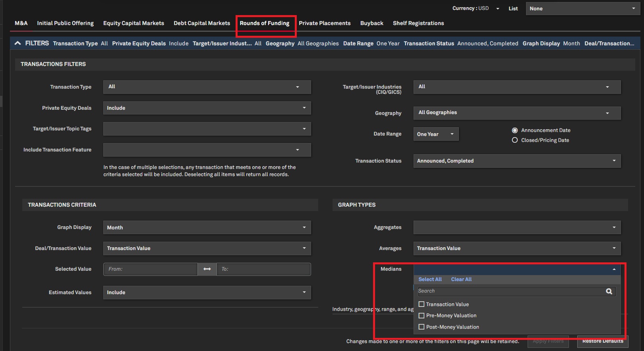Open the Graph Display Month dropdown
This screenshot has height=351, width=644.
(x=207, y=227)
